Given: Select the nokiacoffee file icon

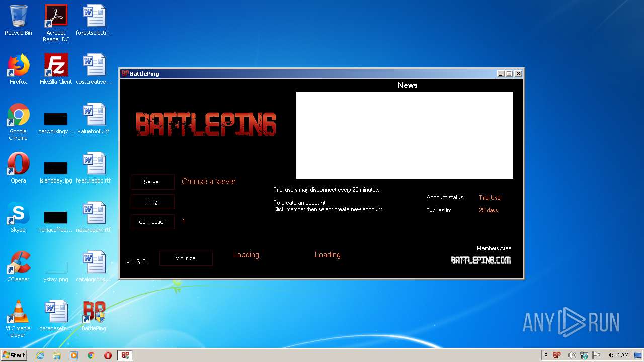Looking at the screenshot, I should click(x=56, y=221).
